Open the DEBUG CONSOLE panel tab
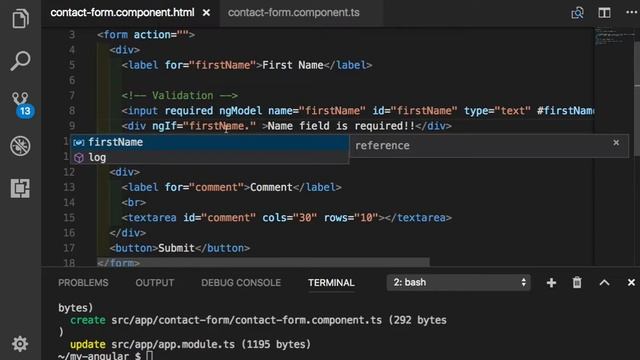Screen dimensions: 640x360 click(241, 283)
